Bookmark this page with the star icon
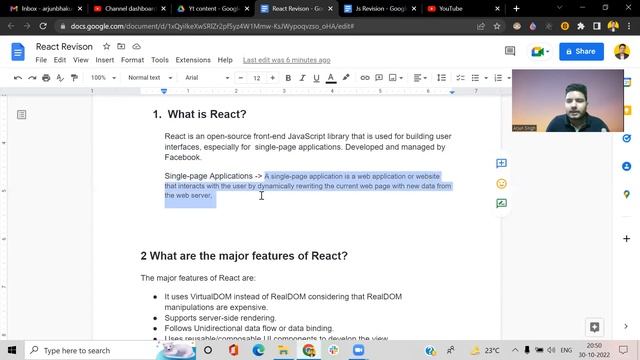 pyautogui.click(x=497, y=26)
